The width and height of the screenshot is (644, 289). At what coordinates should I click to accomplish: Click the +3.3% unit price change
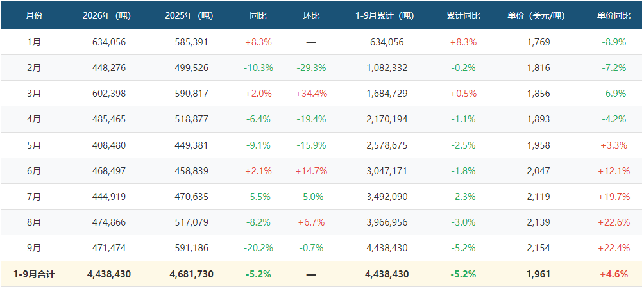coord(614,145)
